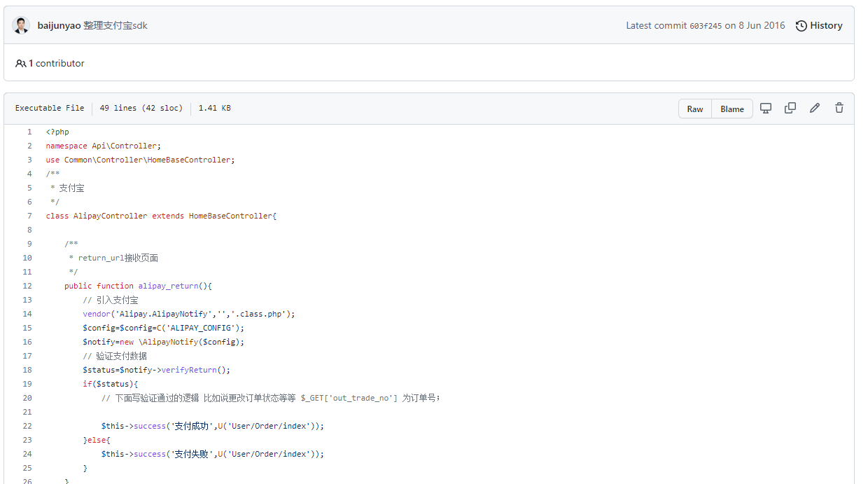Click the '* return_url接收页面' comment
The width and height of the screenshot is (868, 484).
point(113,258)
